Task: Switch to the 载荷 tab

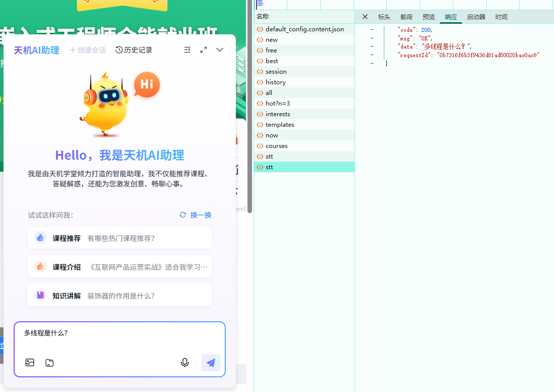Action: [407, 17]
